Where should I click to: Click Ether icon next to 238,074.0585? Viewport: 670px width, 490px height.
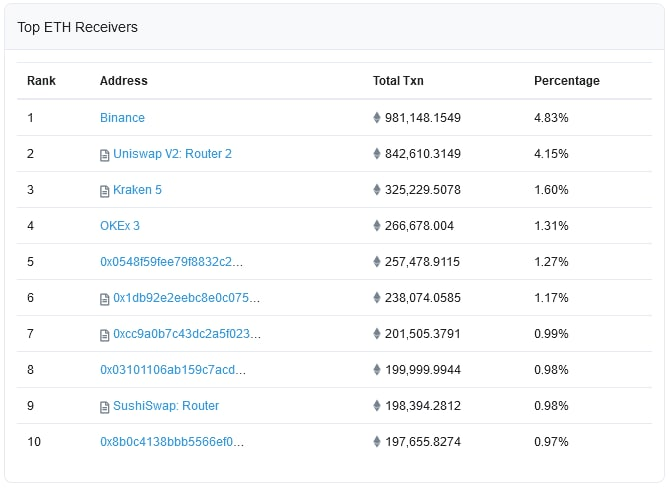(x=376, y=297)
